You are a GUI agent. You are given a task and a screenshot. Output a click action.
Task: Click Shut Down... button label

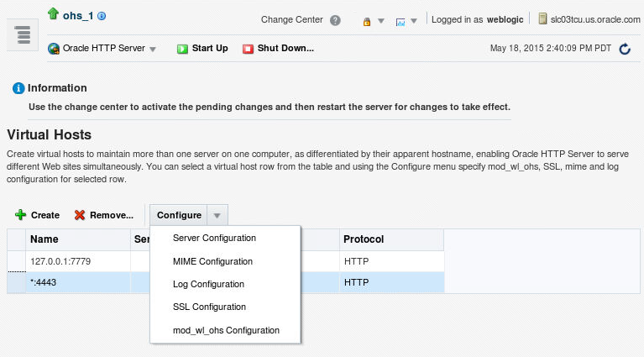click(x=285, y=48)
